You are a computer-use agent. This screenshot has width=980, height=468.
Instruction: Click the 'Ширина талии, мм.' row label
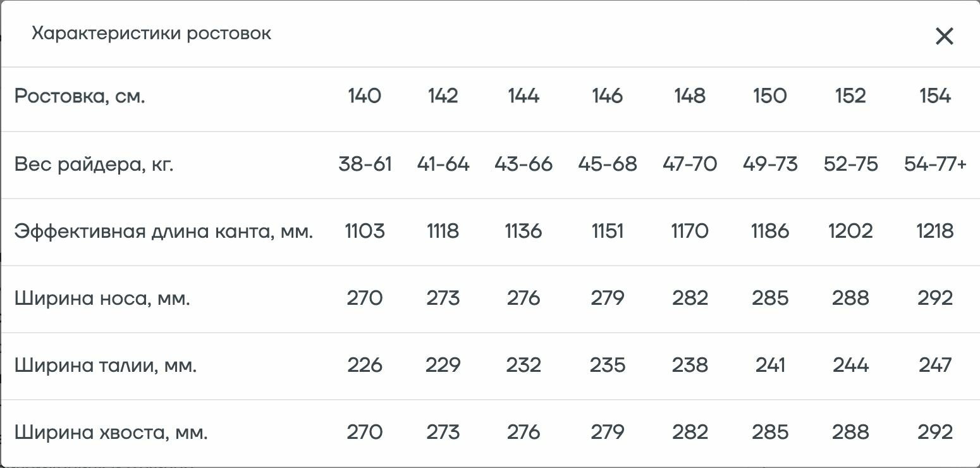coord(106,366)
